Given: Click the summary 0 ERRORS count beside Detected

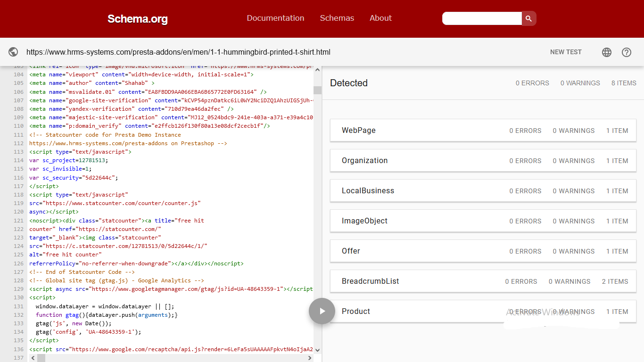Looking at the screenshot, I should tap(532, 83).
